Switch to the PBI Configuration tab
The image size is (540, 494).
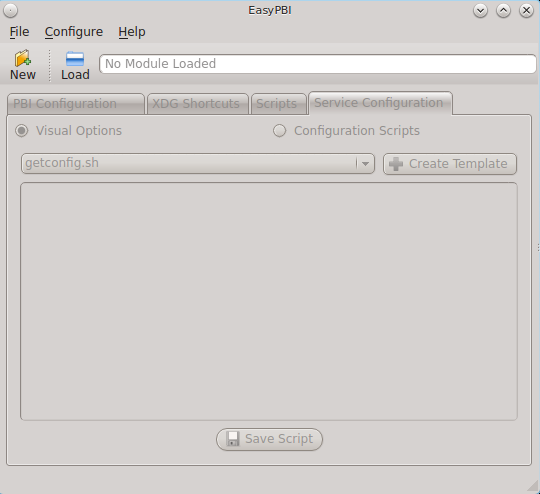[75, 104]
